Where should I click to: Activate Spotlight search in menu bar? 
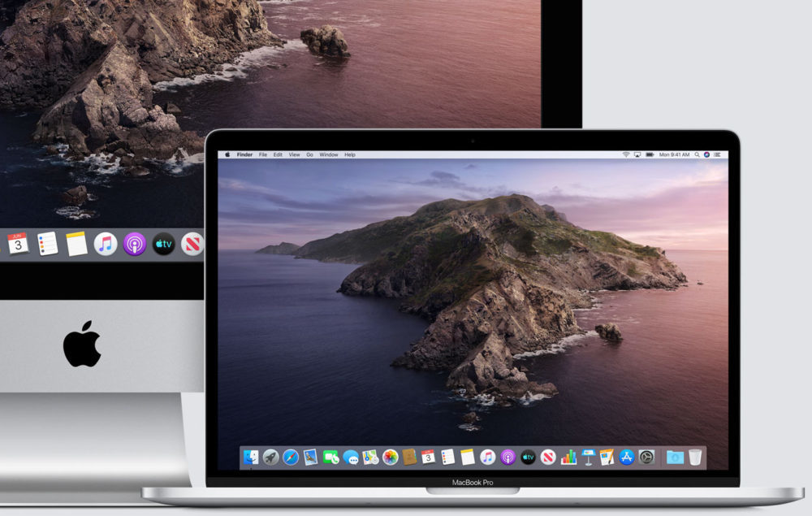tap(696, 154)
